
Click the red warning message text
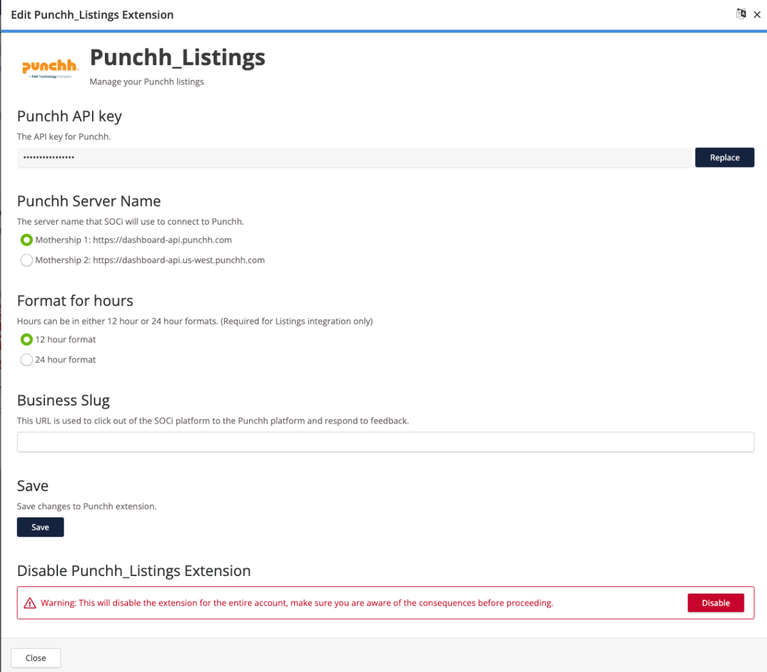coord(297,603)
